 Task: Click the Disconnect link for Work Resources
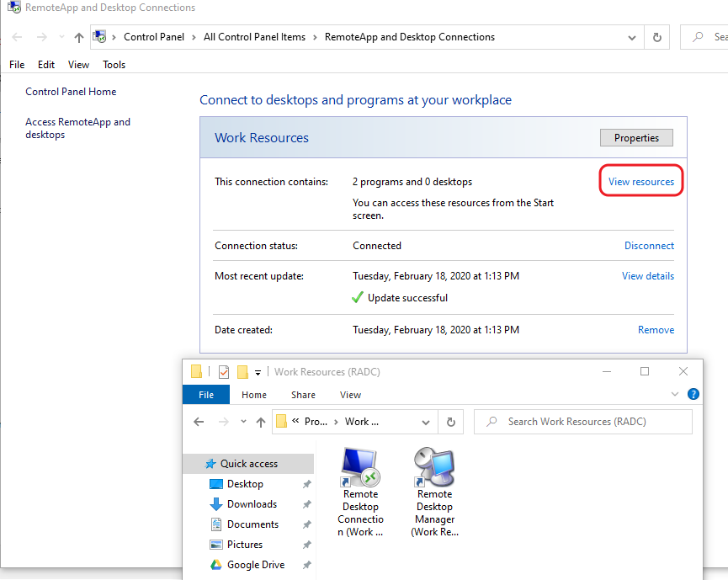tap(649, 245)
